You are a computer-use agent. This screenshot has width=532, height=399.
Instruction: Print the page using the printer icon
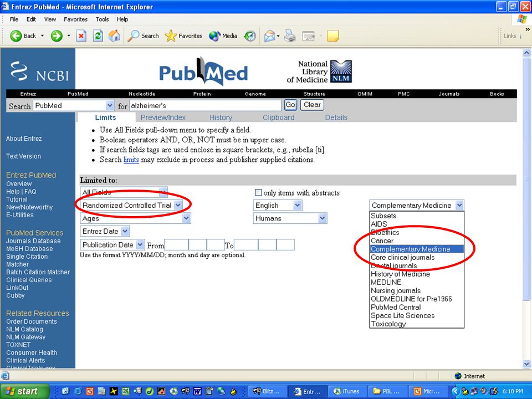click(290, 35)
